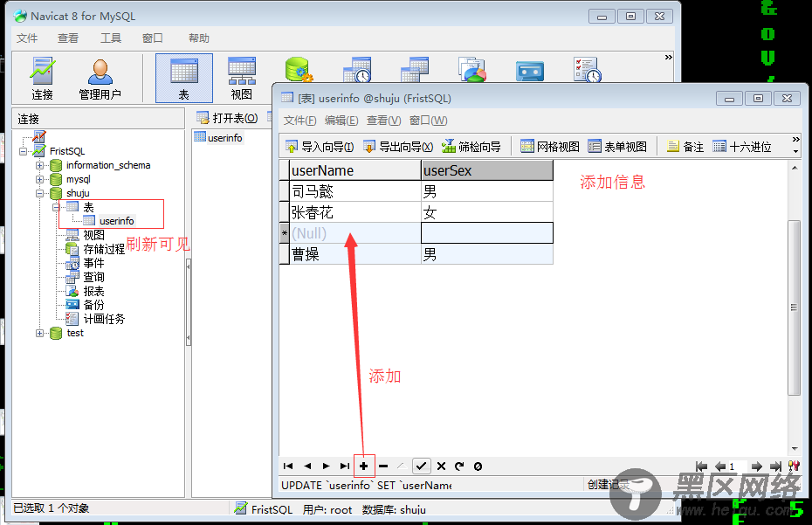The image size is (812, 525).
Task: Open 窗口(W) menu in table window
Action: (x=429, y=121)
